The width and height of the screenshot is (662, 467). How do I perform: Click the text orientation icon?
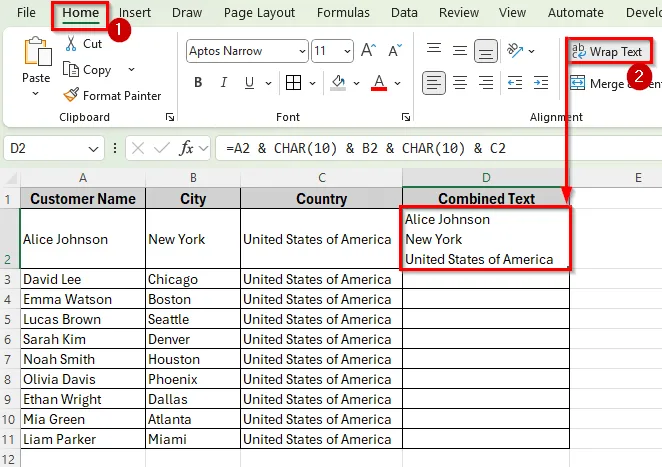515,51
